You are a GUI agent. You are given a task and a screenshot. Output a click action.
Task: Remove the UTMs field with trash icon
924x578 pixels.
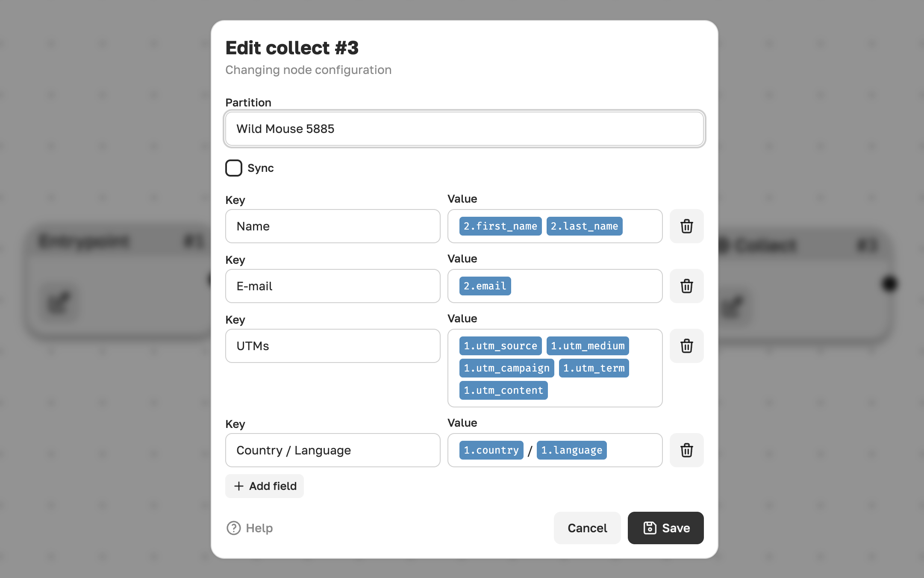tap(686, 346)
